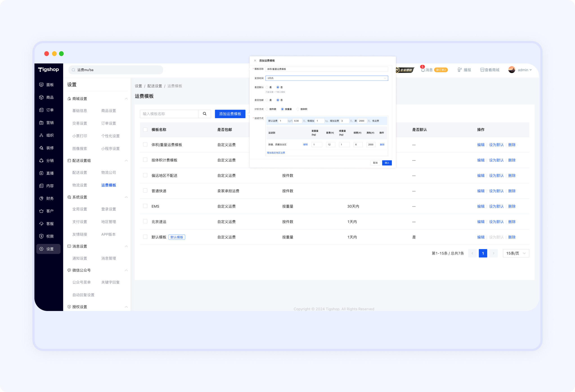The height and width of the screenshot is (392, 575).
Task: Open 物流公司 settings menu item
Action: (108, 173)
